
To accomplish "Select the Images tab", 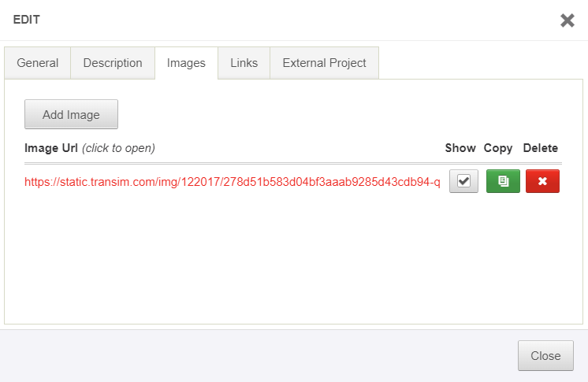I will click(x=186, y=63).
